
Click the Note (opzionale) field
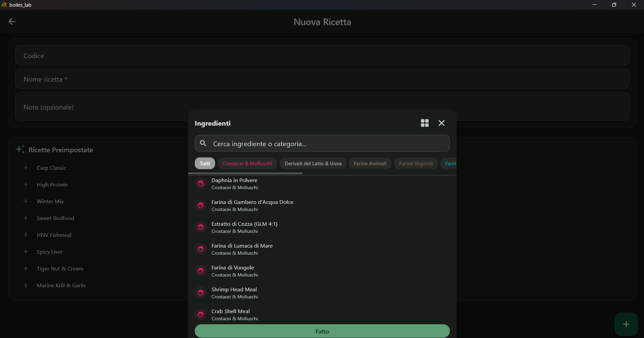(322, 107)
